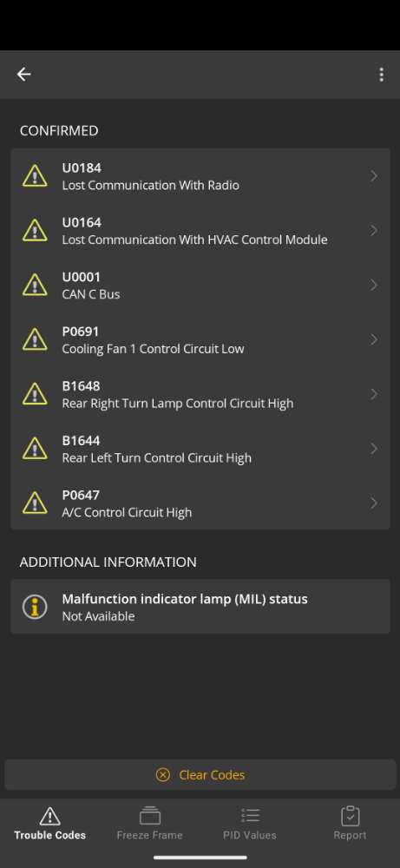Expand chevron for B1648 turn lamp code
This screenshot has width=400, height=868.
click(374, 394)
